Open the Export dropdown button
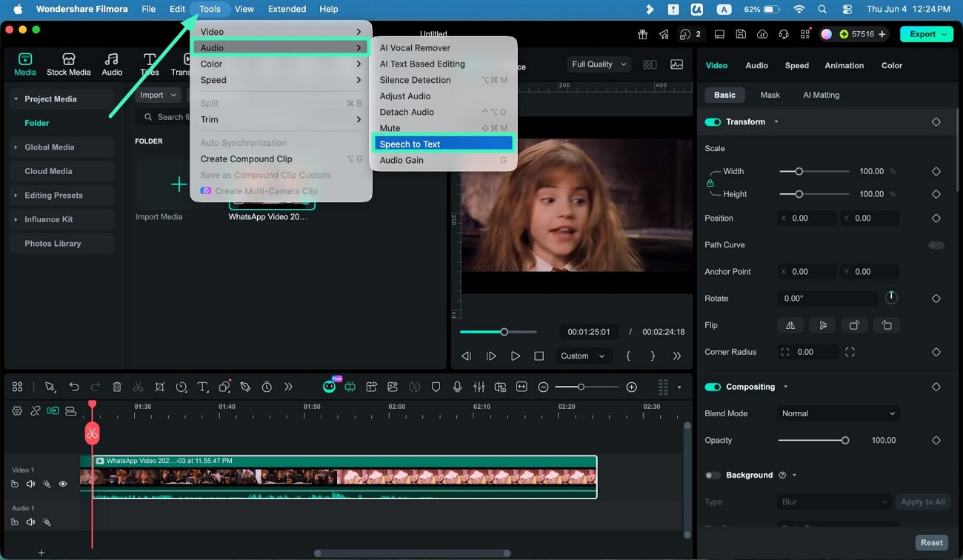 click(926, 34)
